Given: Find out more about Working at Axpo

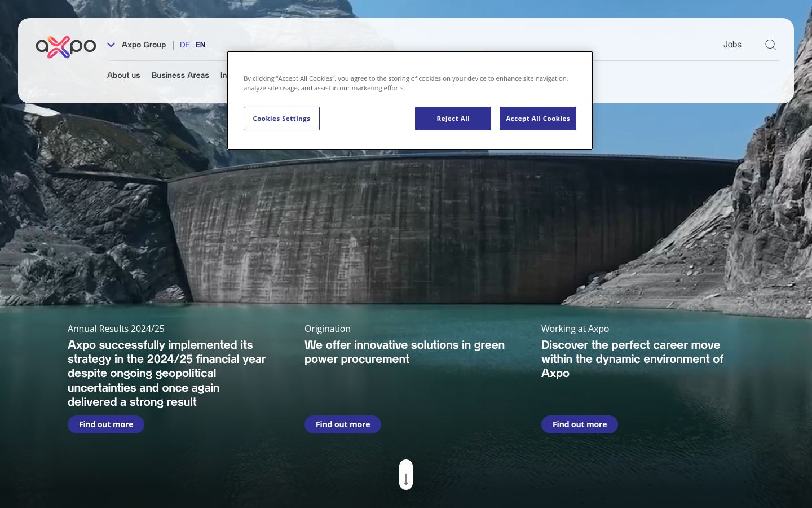Looking at the screenshot, I should [x=580, y=424].
